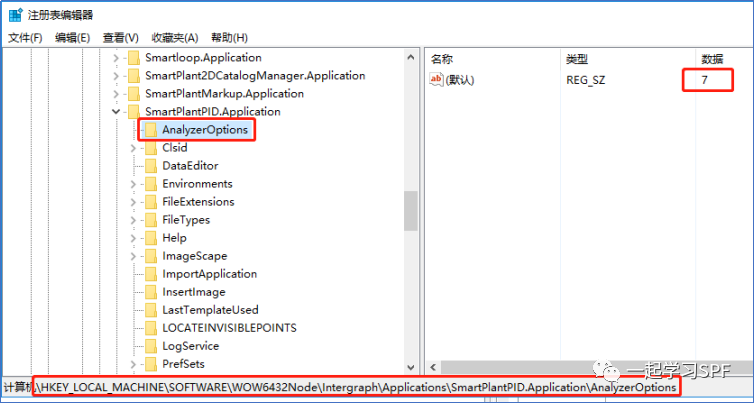Click the tree pane vertical scrollbar thumb

411,211
